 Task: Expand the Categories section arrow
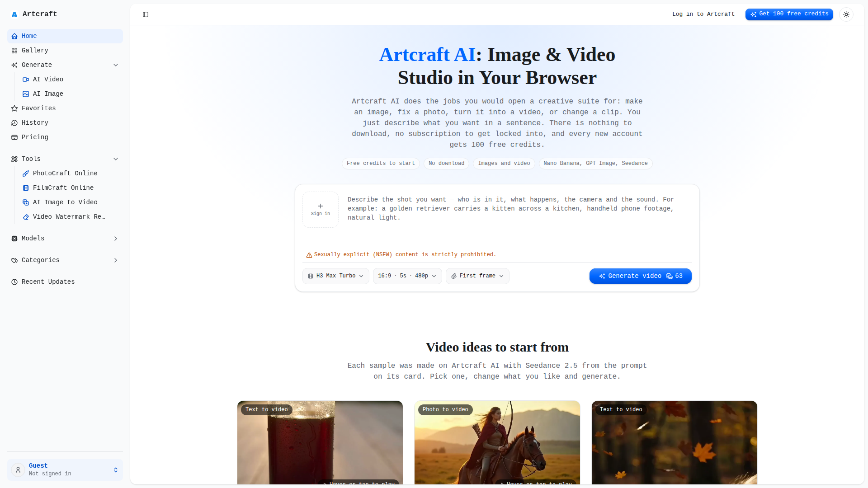[116, 260]
